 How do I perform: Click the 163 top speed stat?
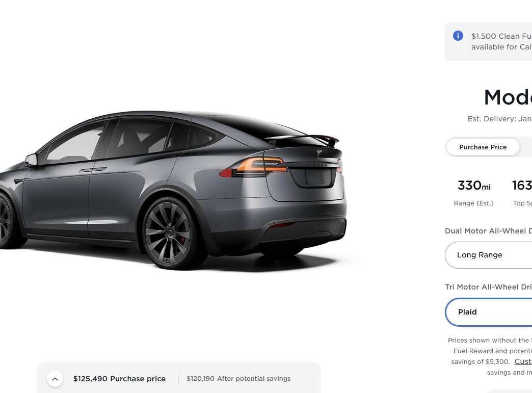[522, 193]
